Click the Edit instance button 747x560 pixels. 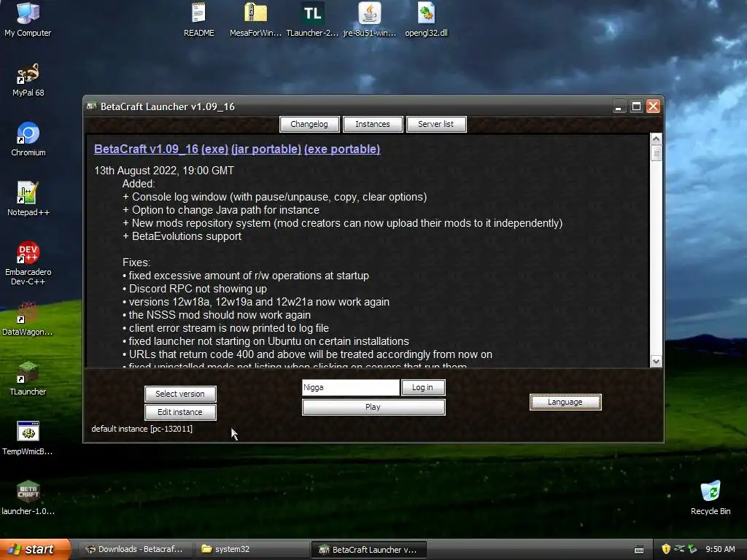click(x=180, y=412)
